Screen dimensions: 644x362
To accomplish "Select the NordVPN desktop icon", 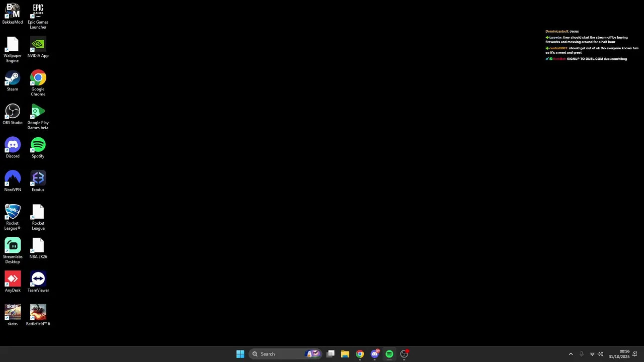I will [13, 181].
